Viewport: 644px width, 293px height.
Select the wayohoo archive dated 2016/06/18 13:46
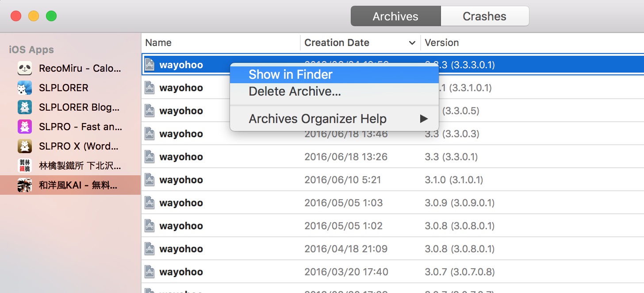coord(393,134)
